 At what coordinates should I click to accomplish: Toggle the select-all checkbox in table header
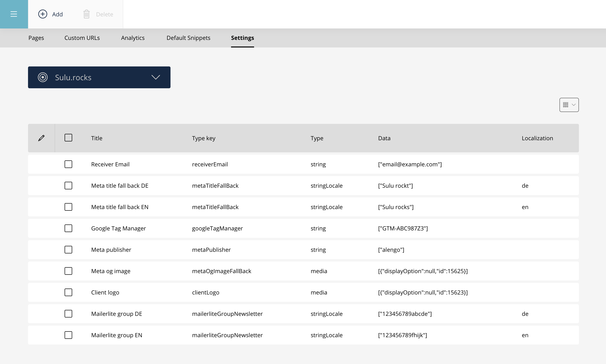[x=68, y=138]
